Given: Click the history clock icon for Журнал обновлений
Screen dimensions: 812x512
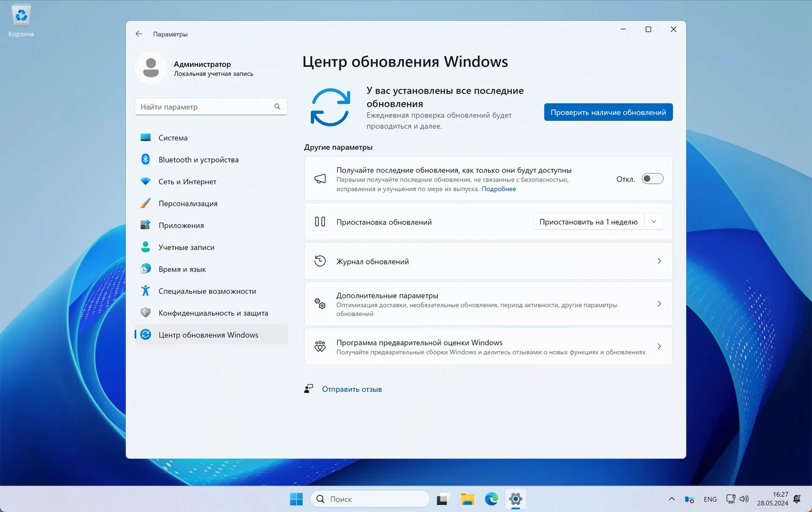Looking at the screenshot, I should click(x=320, y=261).
